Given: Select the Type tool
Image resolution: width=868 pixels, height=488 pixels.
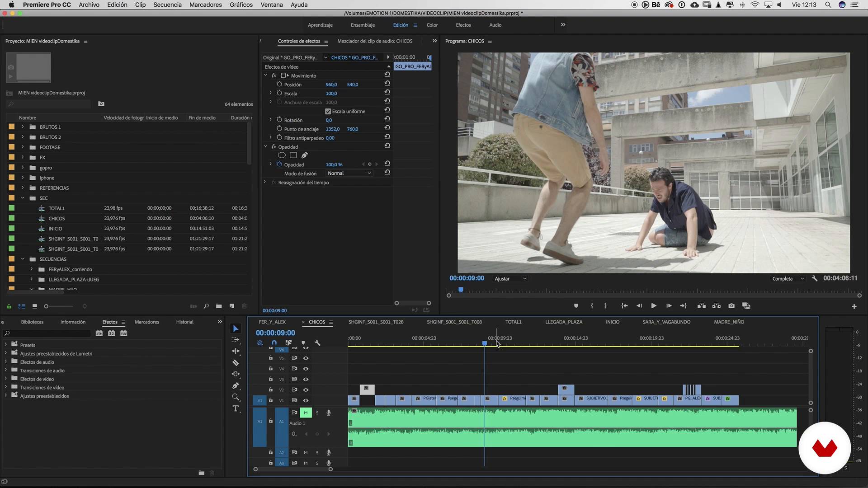Looking at the screenshot, I should point(236,409).
